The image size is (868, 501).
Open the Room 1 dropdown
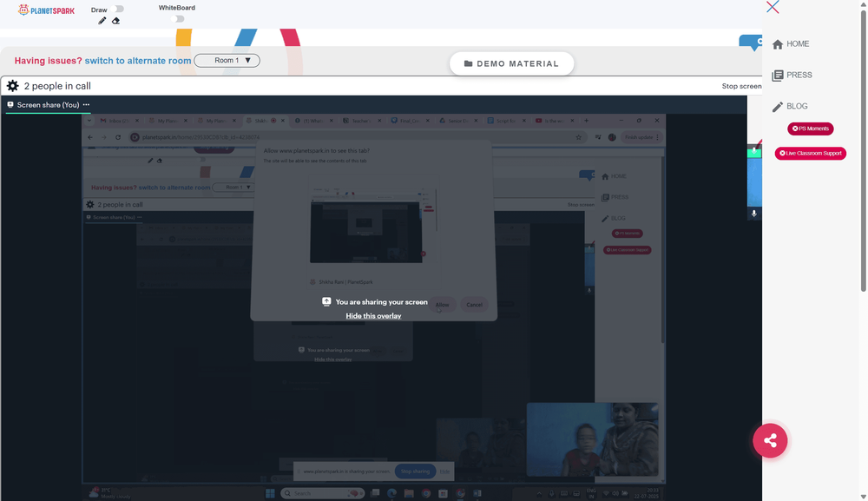click(227, 60)
